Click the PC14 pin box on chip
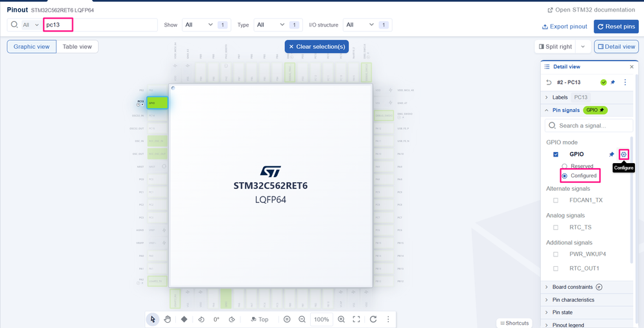 pos(157,116)
